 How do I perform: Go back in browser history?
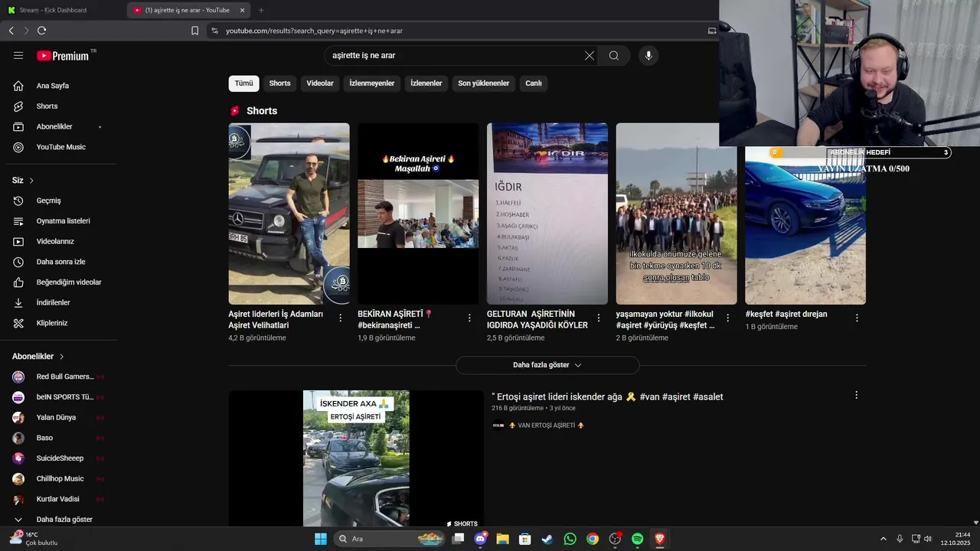11,31
